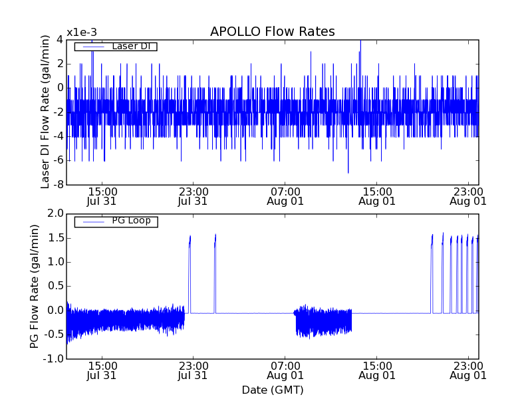Click upper plot 23:00 Jul 31 label
The width and height of the screenshot is (532, 399).
193,196
